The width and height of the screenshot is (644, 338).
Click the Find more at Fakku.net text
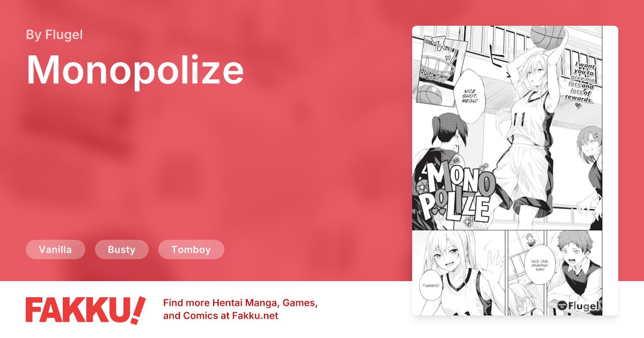[240, 310]
